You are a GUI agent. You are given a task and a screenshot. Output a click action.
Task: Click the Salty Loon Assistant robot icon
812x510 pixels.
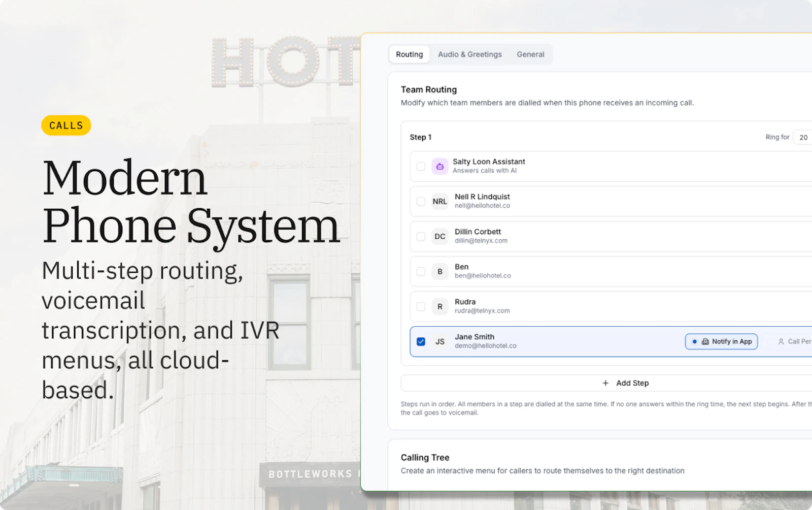coord(440,166)
